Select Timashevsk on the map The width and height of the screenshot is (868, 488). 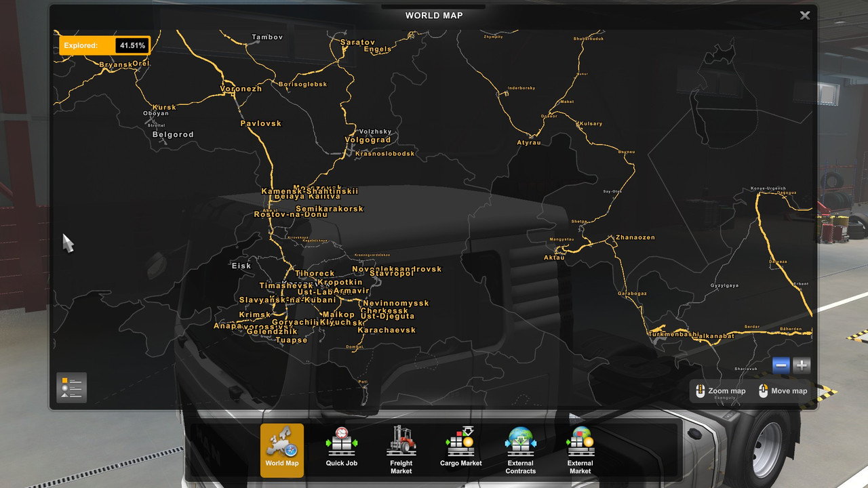[286, 286]
